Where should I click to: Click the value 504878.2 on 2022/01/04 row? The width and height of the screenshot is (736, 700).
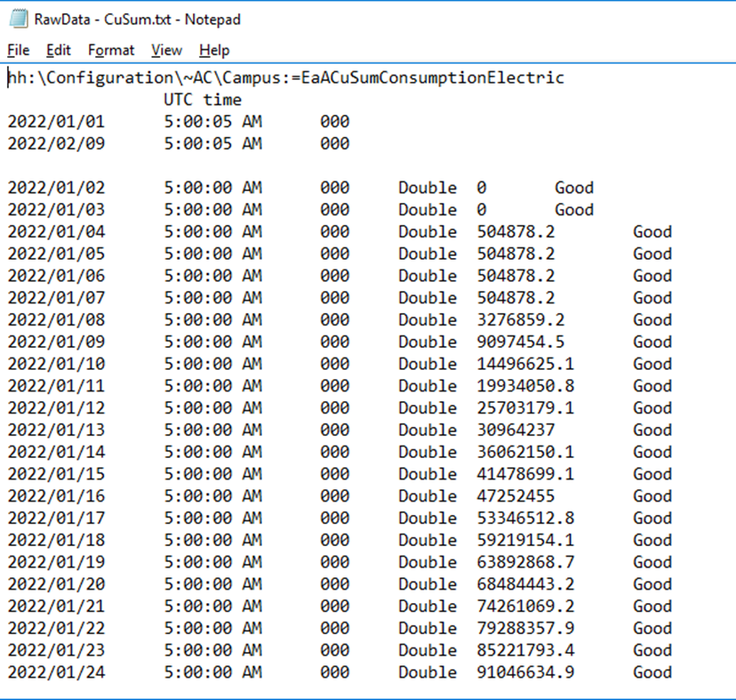point(516,232)
